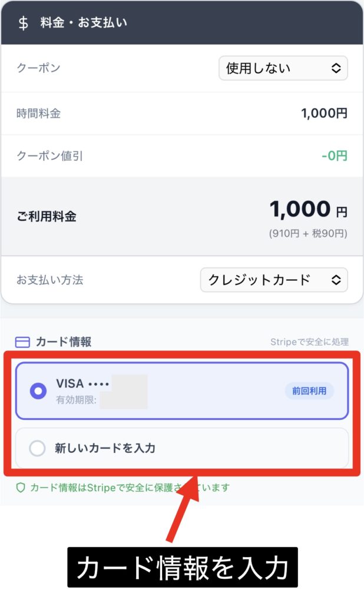This screenshot has width=364, height=603.
Task: Click the credit card icon beside カード情報
Action: (22, 342)
